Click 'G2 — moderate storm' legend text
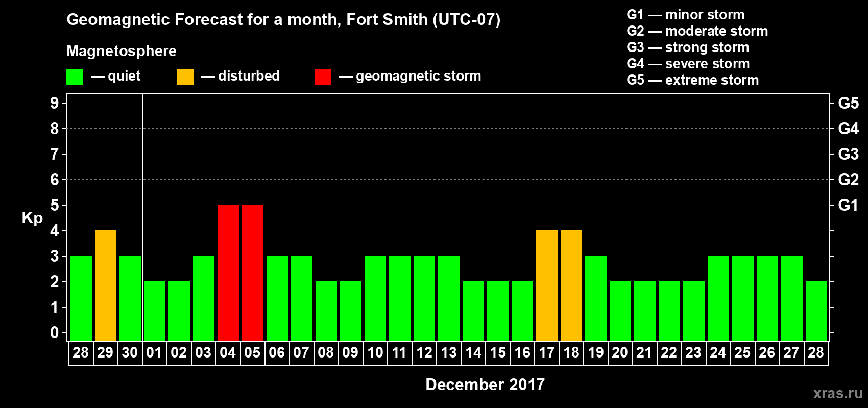This screenshot has height=408, width=868. pos(697,31)
